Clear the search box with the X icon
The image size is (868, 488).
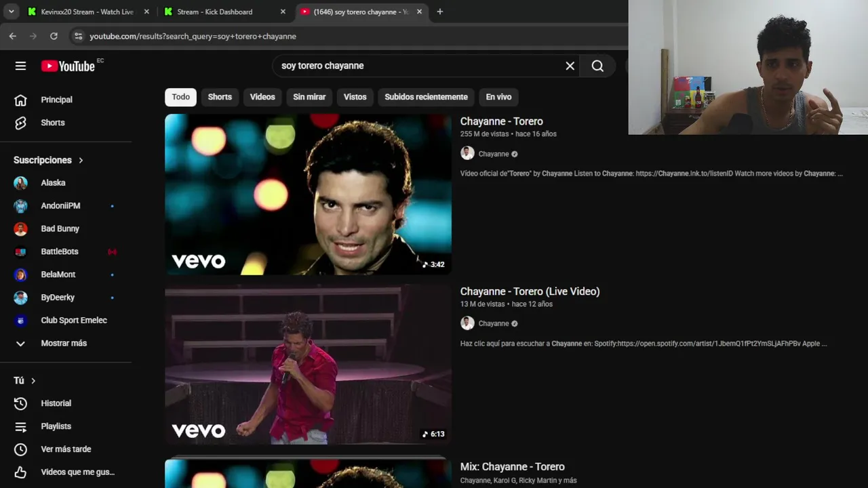tap(570, 66)
